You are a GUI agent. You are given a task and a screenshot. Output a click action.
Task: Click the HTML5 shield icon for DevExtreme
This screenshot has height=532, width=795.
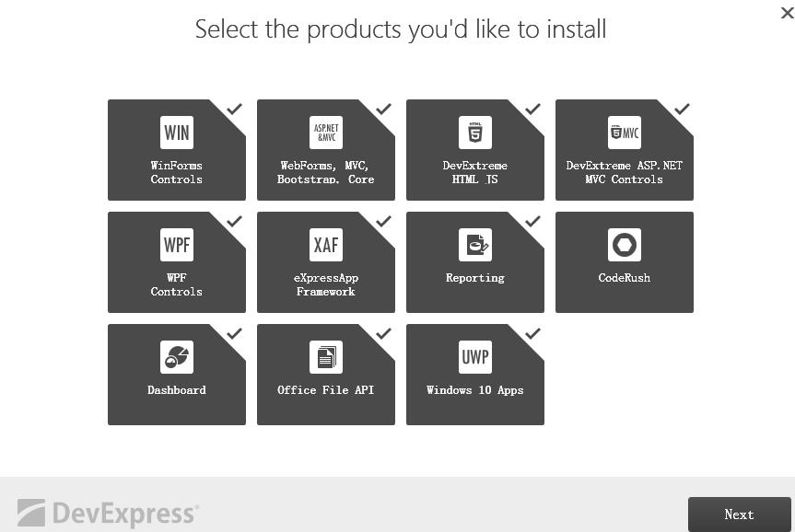point(475,133)
